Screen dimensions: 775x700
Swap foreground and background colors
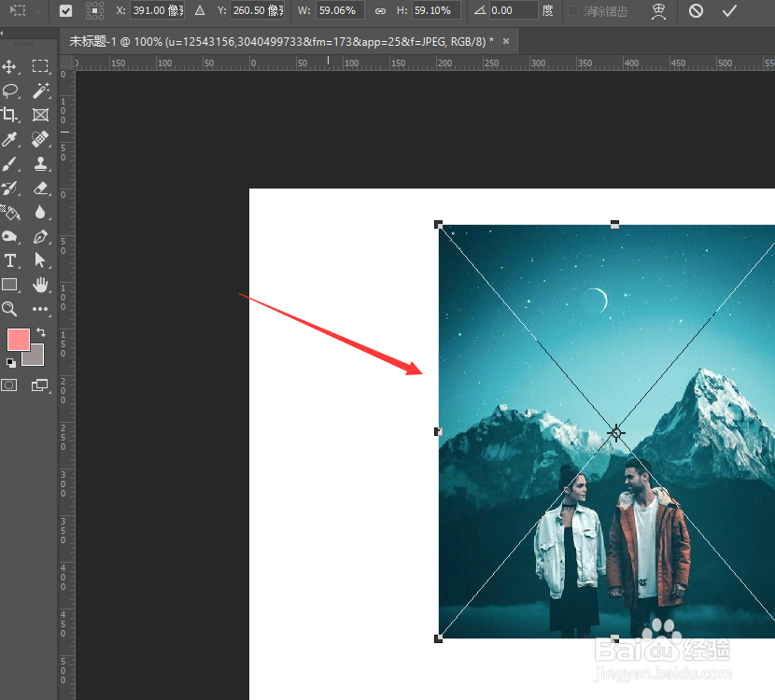(x=41, y=332)
